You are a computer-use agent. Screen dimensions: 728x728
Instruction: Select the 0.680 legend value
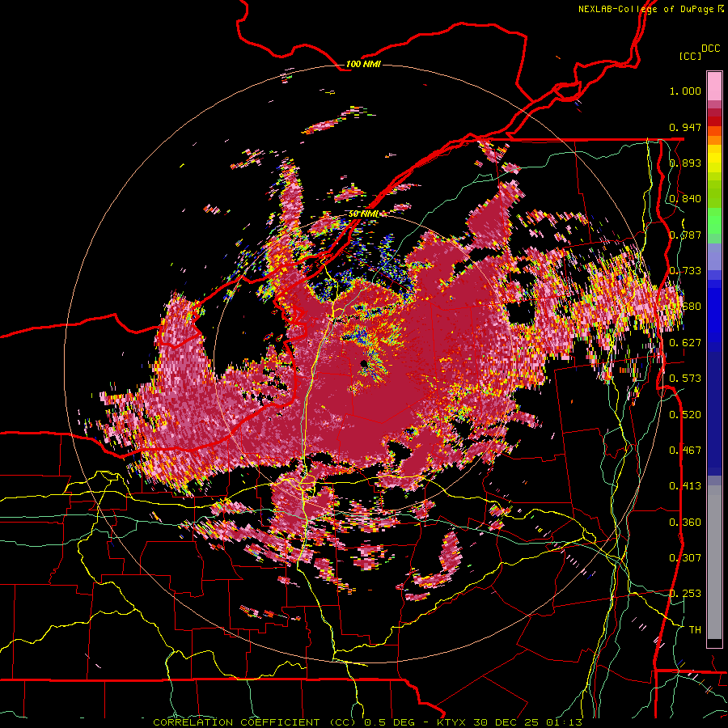pos(685,307)
